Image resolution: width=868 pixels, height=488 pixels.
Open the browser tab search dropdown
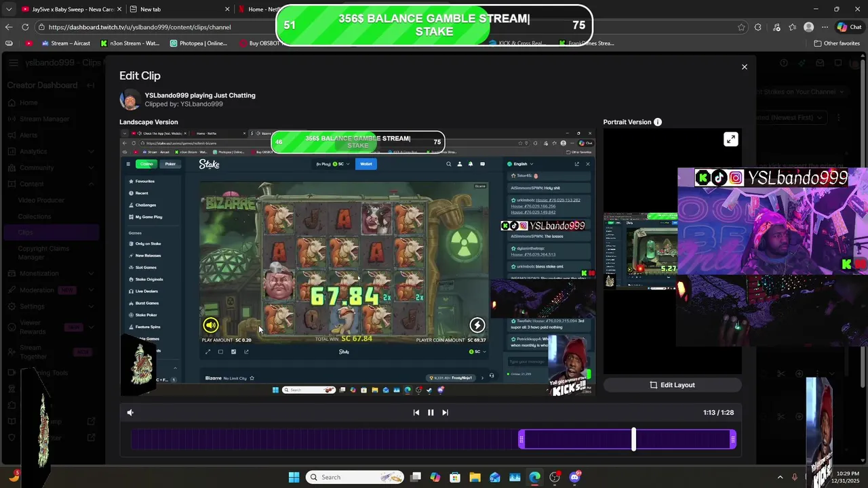click(x=9, y=9)
